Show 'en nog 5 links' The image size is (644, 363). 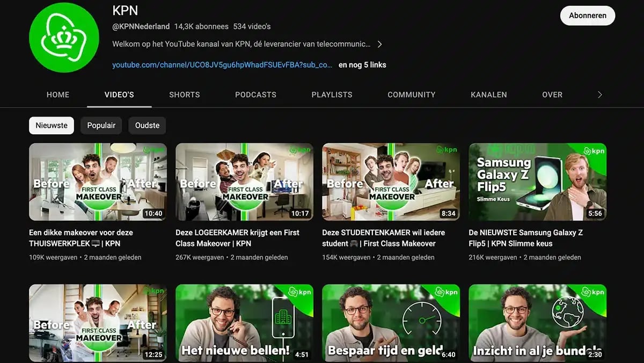(362, 65)
